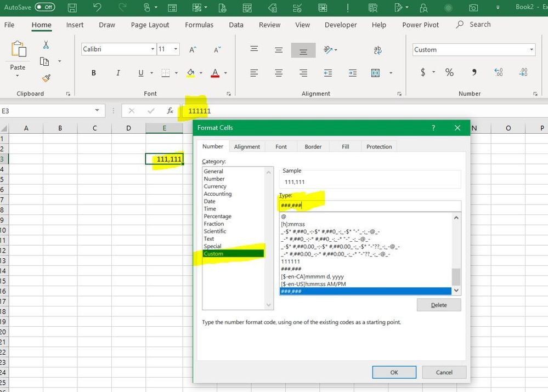548x392 pixels.
Task: Click the type list scroll down arrow
Action: click(456, 291)
